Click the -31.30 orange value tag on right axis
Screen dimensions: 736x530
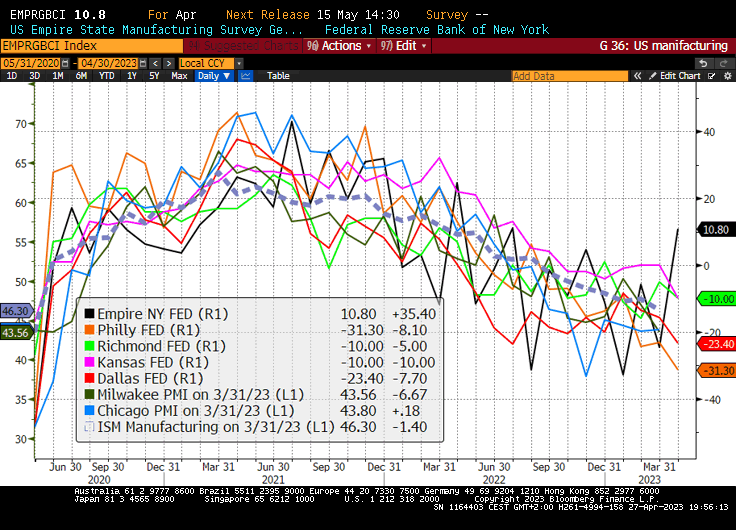[x=717, y=370]
